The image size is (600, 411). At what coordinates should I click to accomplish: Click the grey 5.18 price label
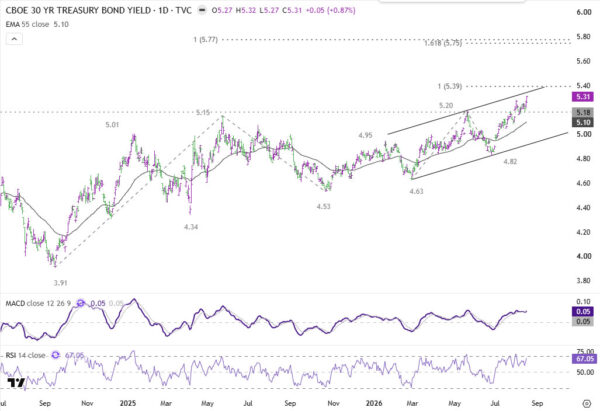tap(583, 113)
